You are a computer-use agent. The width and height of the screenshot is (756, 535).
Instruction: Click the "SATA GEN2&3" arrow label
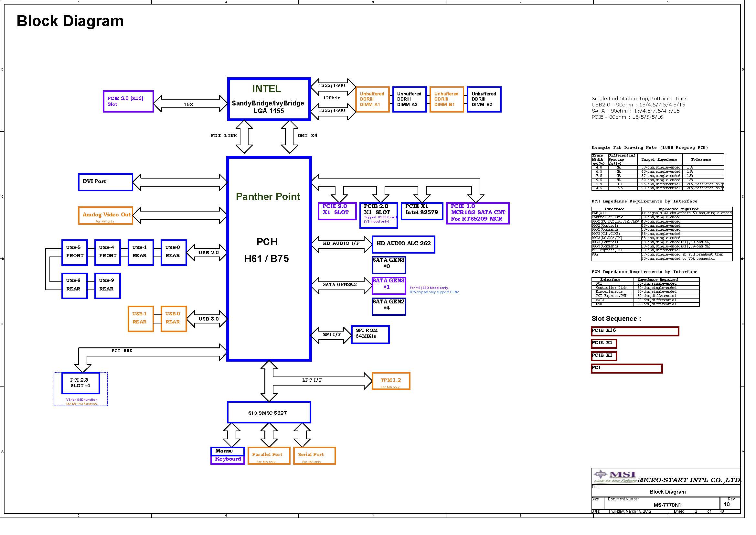[339, 284]
